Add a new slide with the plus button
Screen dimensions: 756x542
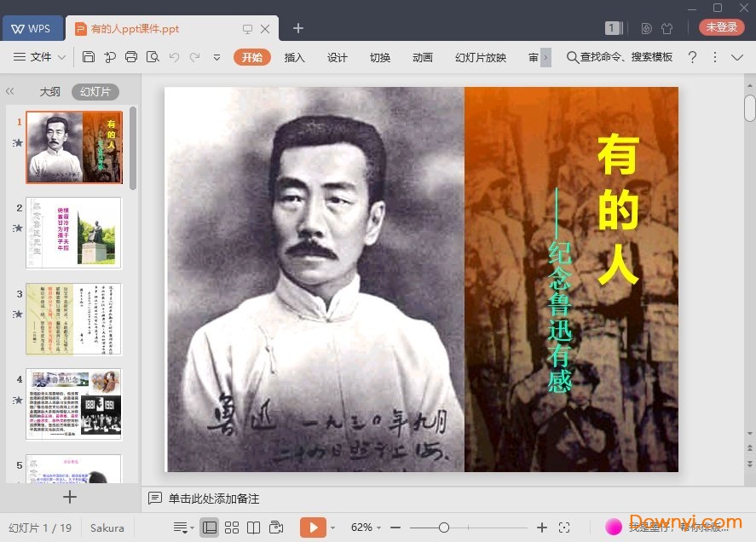[x=71, y=497]
